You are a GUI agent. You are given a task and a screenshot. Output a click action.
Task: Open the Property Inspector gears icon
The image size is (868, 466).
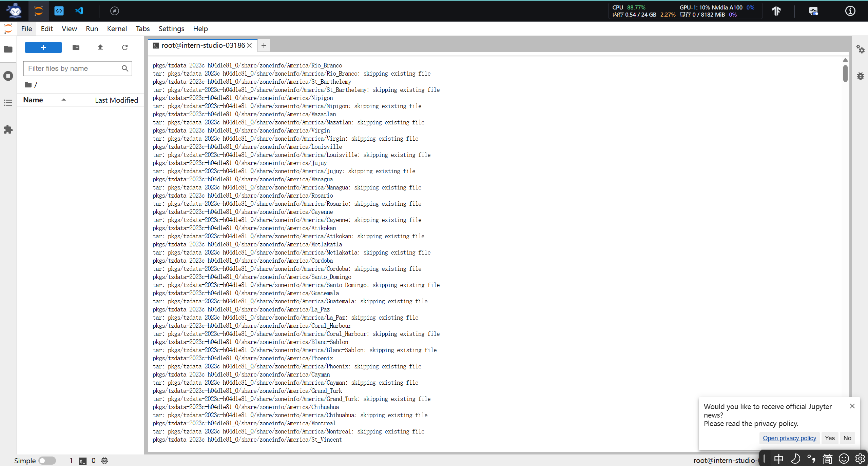pos(861,49)
